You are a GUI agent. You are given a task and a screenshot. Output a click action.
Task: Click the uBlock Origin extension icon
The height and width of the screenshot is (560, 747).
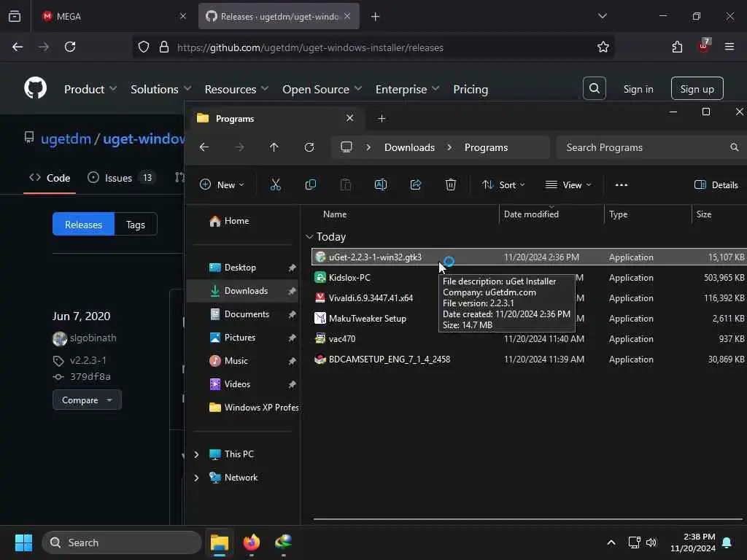[704, 46]
